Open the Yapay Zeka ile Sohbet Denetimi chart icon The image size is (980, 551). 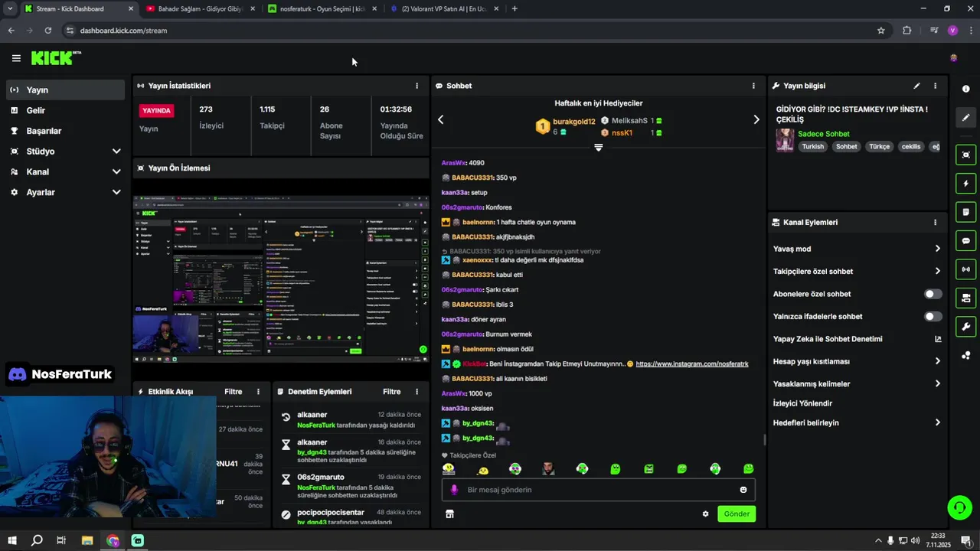(x=938, y=339)
